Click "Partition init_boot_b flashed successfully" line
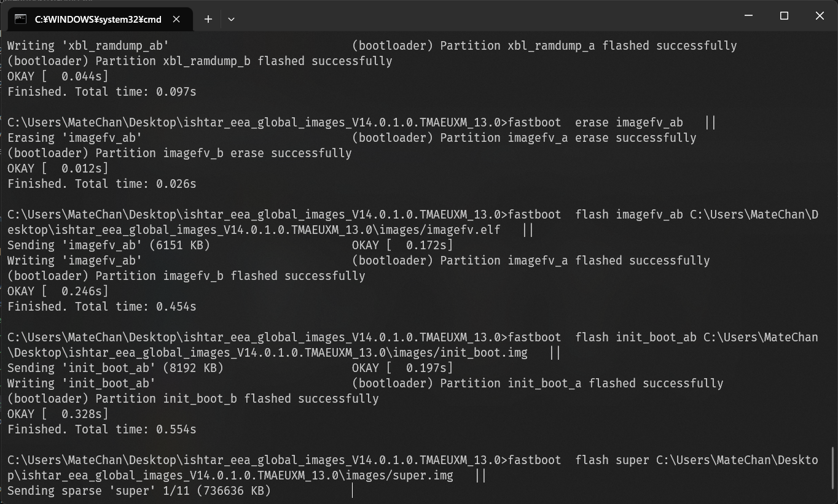This screenshot has width=838, height=504. pos(193,398)
